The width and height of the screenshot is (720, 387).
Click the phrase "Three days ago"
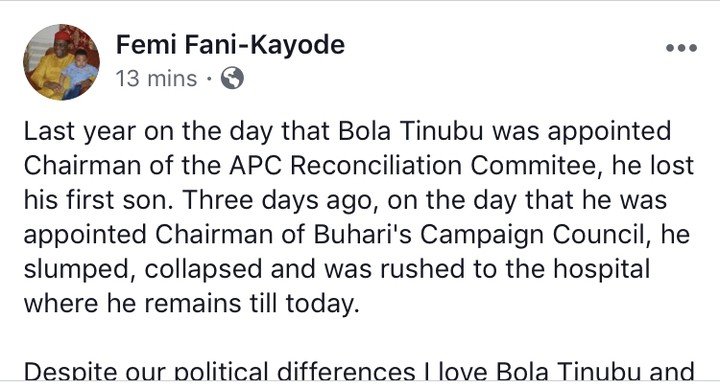281,201
